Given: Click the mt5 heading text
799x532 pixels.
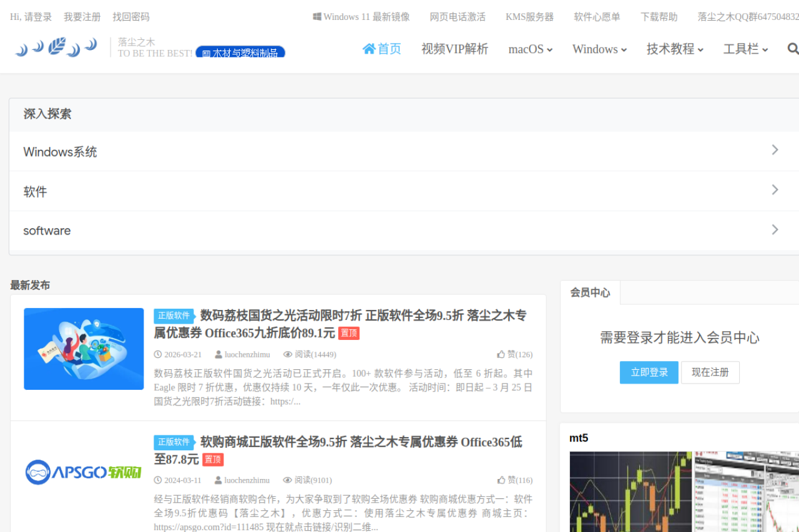Looking at the screenshot, I should point(579,438).
